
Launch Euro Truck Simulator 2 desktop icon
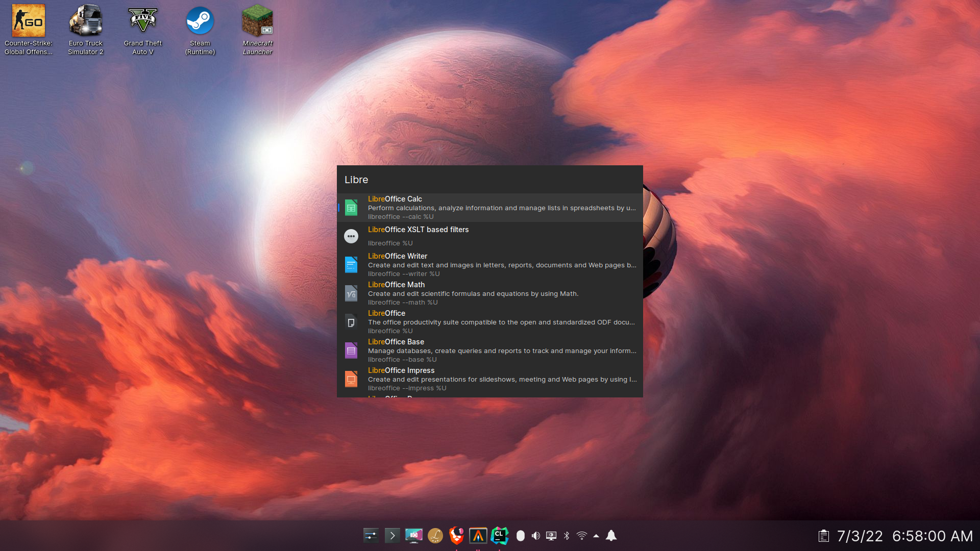click(86, 30)
